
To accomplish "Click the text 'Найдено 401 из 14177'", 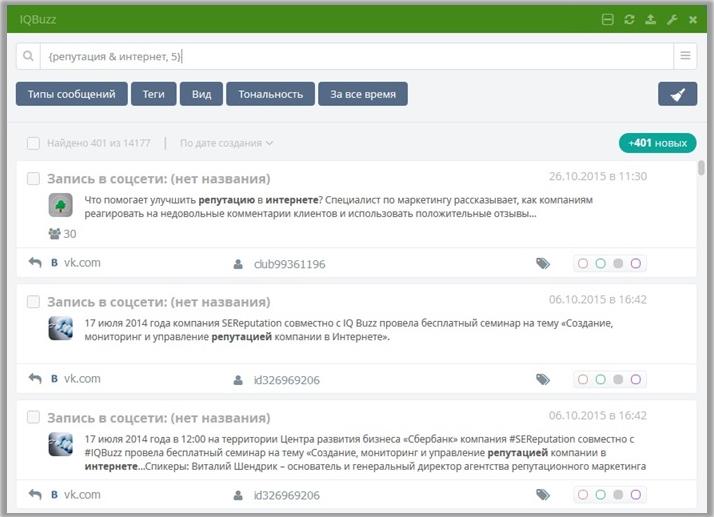I will coord(99,143).
